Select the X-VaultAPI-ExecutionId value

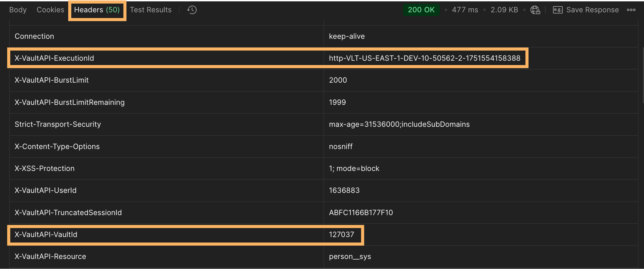(x=424, y=58)
